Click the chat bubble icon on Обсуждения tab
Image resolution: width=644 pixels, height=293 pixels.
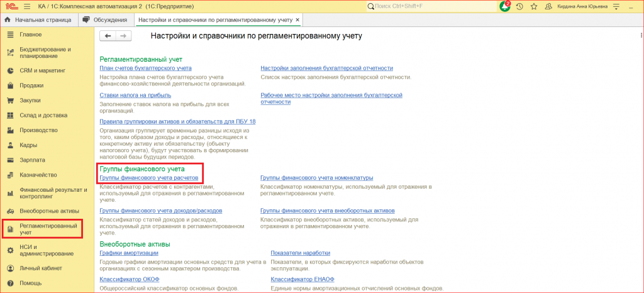(x=86, y=19)
